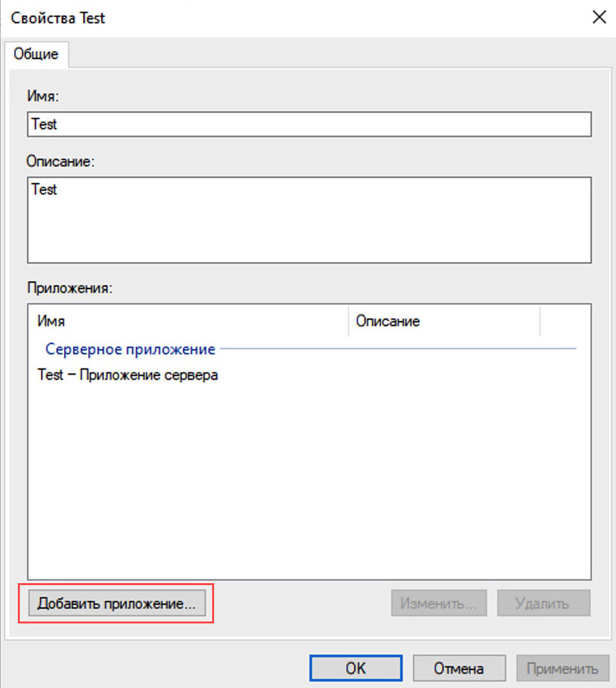
Task: Close the Свойства Test dialog
Action: 599,17
